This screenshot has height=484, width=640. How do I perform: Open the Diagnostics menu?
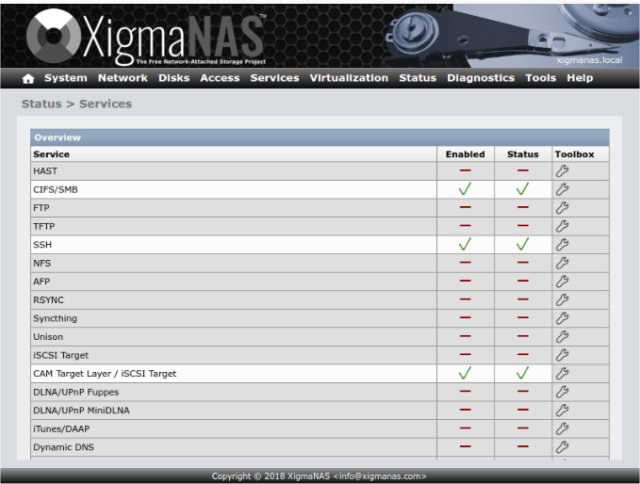[x=481, y=78]
